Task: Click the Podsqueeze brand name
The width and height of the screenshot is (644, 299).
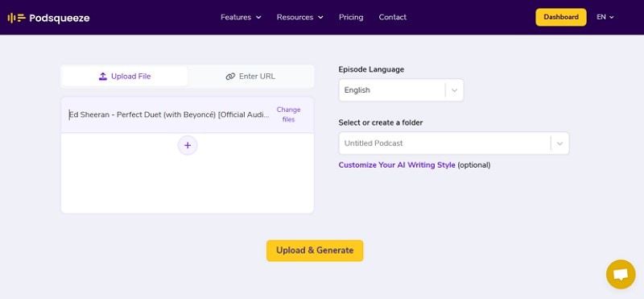Action: [60, 18]
